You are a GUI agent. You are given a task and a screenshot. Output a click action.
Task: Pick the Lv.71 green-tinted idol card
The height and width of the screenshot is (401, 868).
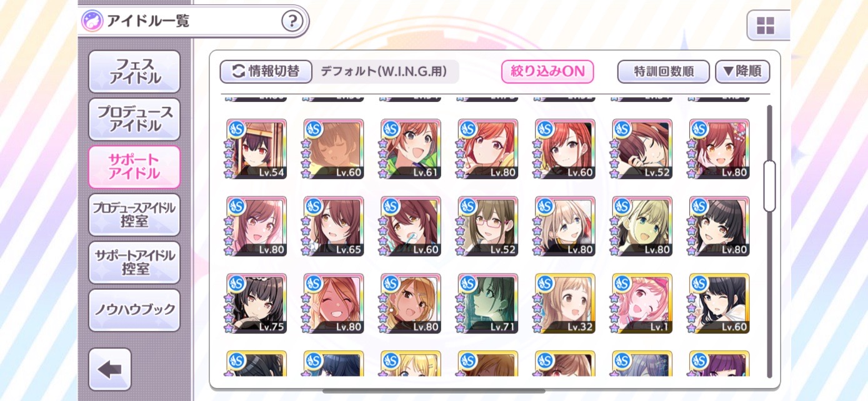coord(487,304)
